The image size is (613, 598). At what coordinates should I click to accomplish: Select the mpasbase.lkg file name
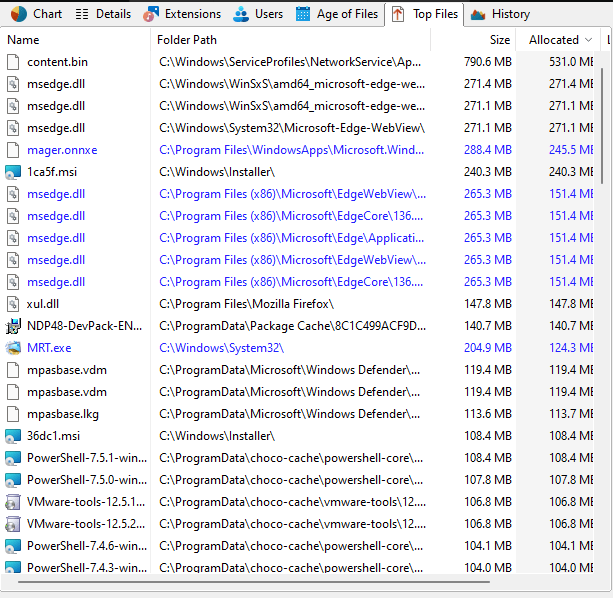(x=63, y=414)
